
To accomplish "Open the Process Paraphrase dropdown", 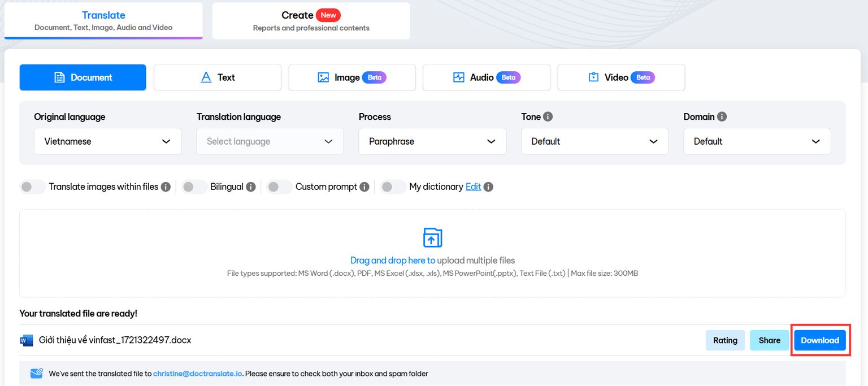I will (x=432, y=141).
